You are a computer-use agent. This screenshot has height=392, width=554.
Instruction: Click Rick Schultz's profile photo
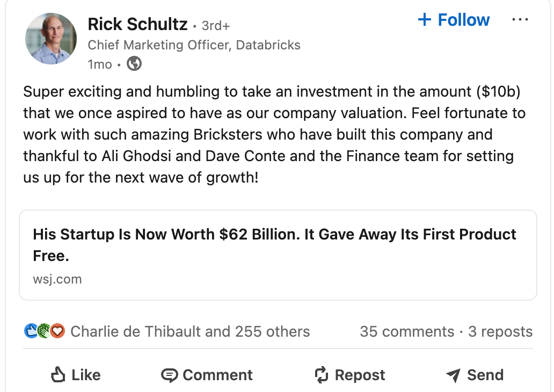pos(51,39)
